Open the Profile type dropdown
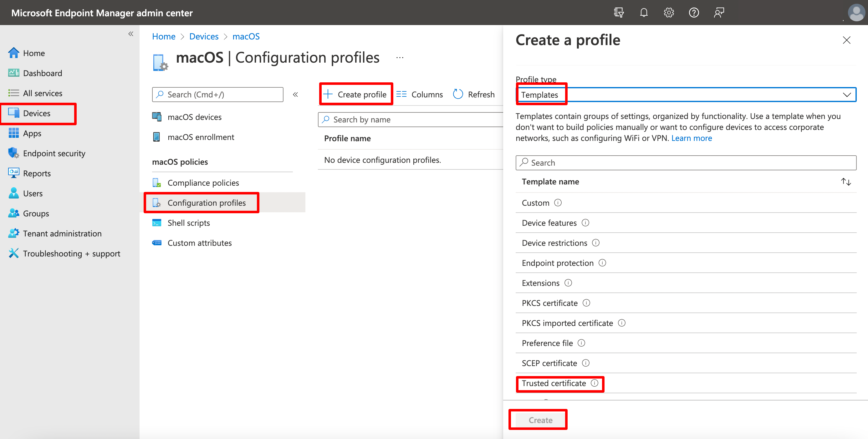 (x=847, y=95)
